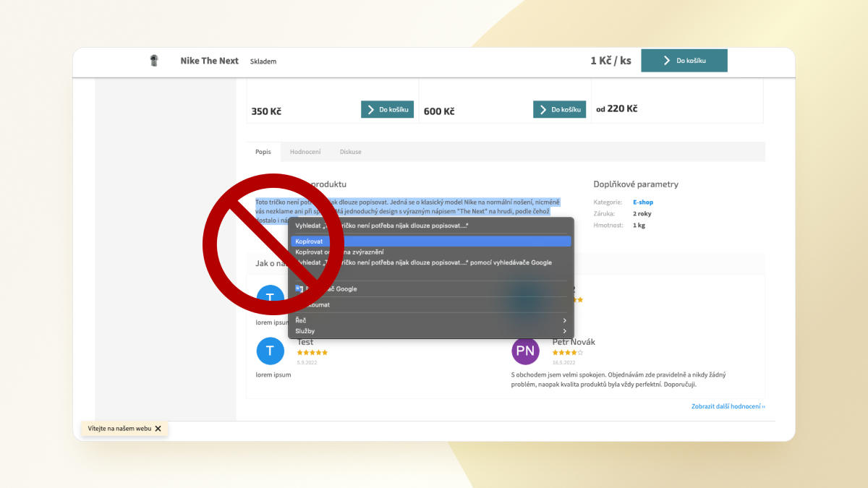Screen dimensions: 868x488
Task: Click the four-star rating under Petr Novák
Action: pos(568,353)
